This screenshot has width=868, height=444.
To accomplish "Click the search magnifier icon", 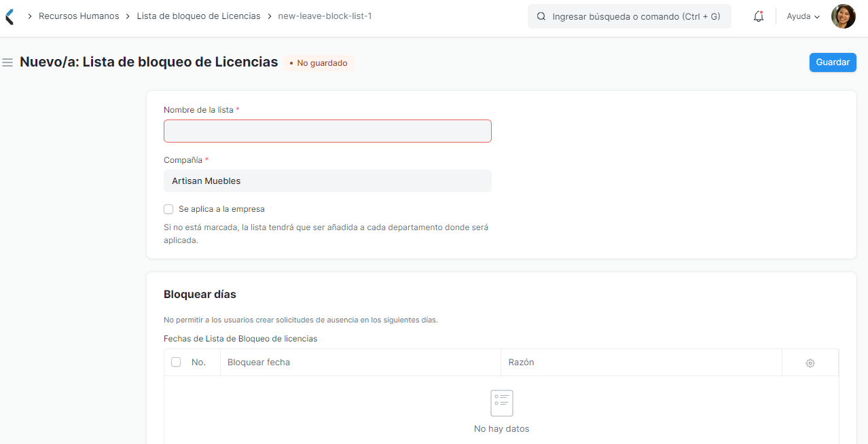I will [x=541, y=16].
